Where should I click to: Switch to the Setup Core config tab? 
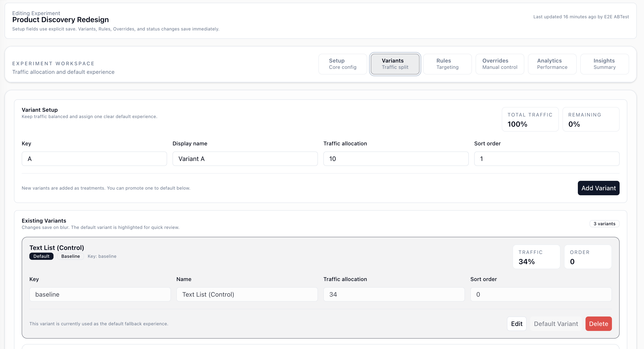pos(343,64)
